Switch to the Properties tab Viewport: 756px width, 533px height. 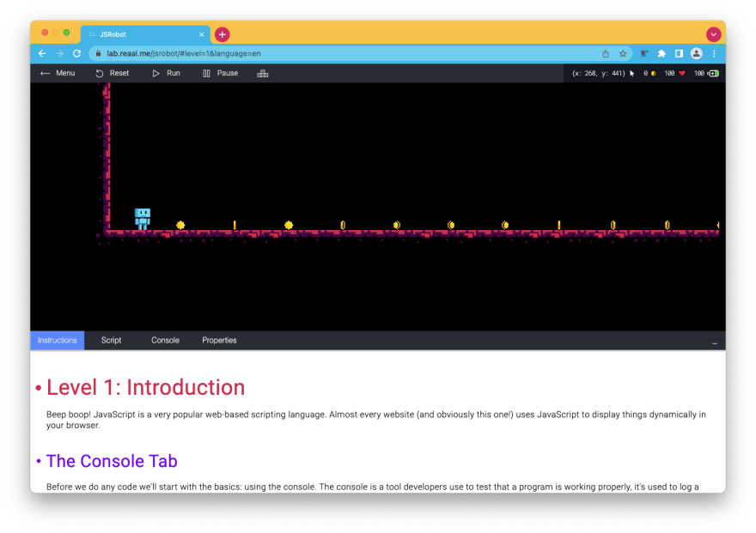[219, 340]
